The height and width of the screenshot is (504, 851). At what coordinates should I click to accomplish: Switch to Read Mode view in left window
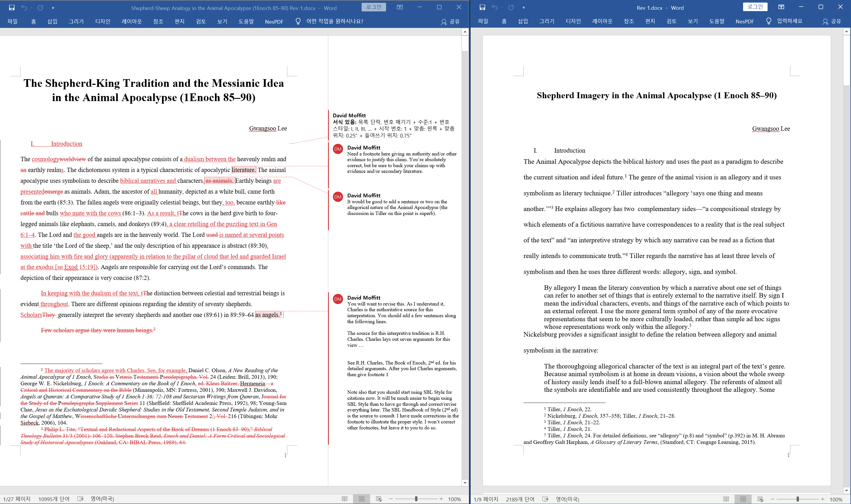coord(344,499)
